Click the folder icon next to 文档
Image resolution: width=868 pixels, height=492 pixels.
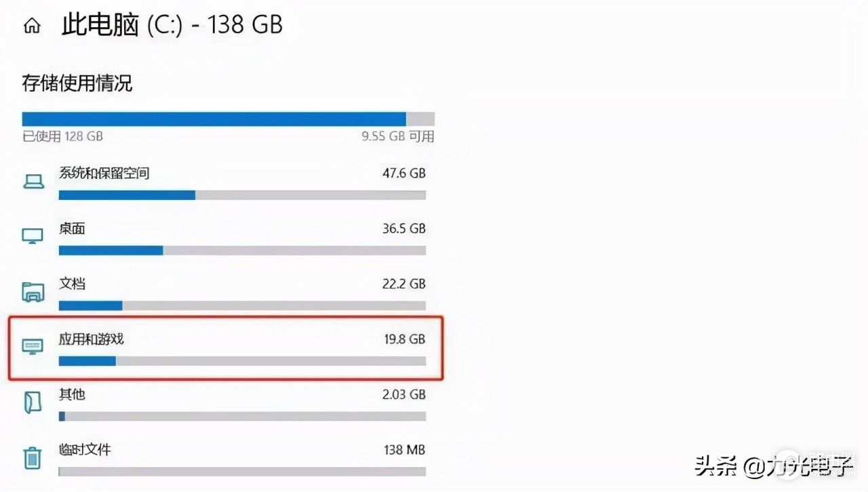(x=33, y=291)
